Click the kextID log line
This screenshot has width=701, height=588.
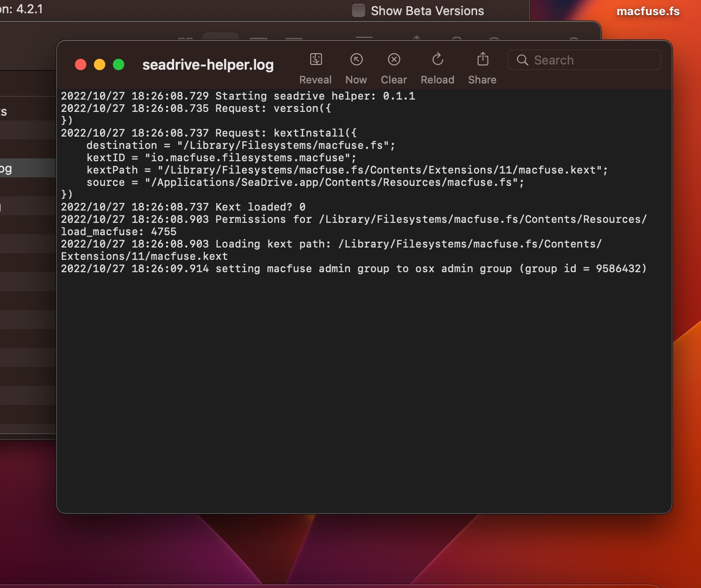pyautogui.click(x=221, y=157)
